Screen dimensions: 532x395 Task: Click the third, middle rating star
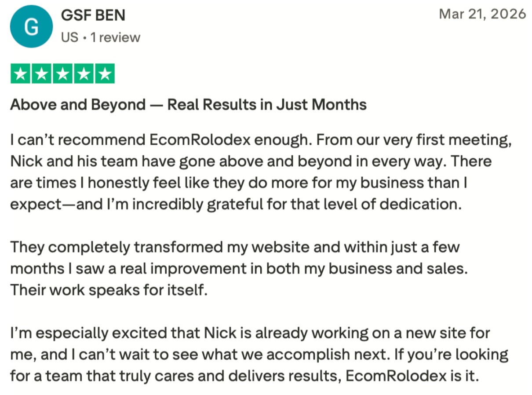click(62, 74)
